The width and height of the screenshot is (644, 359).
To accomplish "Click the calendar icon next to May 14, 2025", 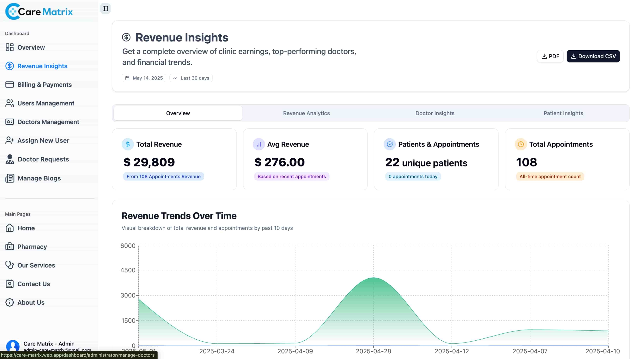I will tap(127, 78).
